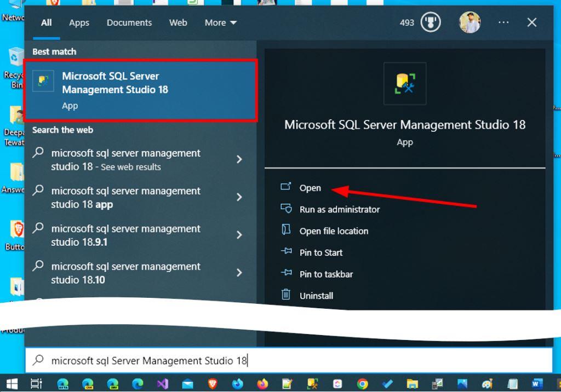Screen dimensions: 561x392
Task: Pin Management Studio to Start
Action: 320,252
